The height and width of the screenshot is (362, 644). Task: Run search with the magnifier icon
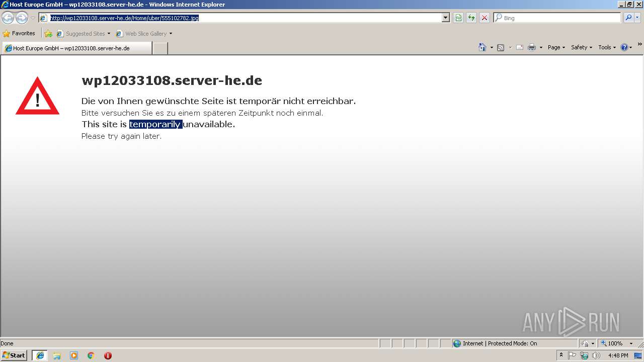pyautogui.click(x=628, y=18)
